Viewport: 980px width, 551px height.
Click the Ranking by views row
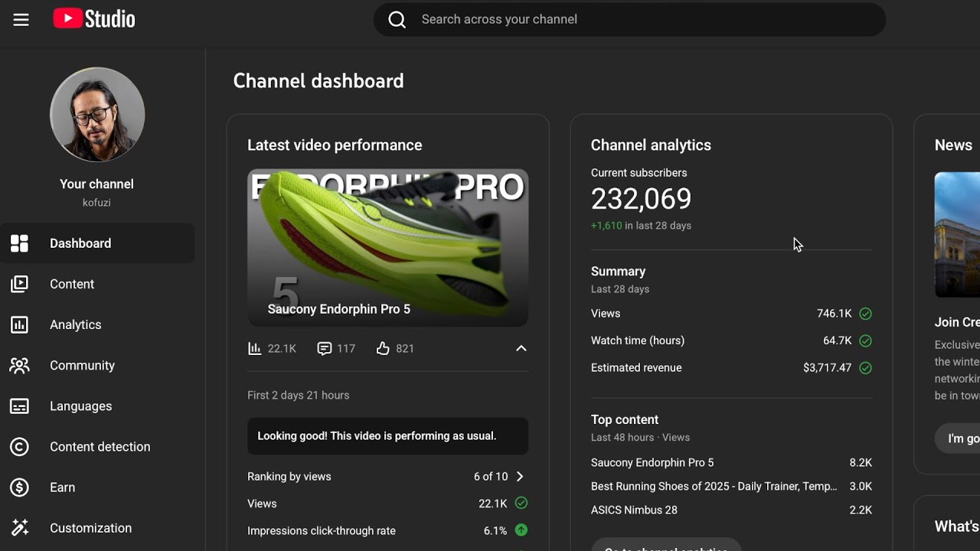point(387,477)
